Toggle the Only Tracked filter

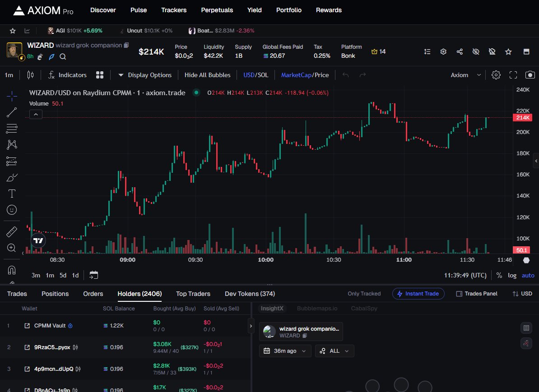pos(364,293)
